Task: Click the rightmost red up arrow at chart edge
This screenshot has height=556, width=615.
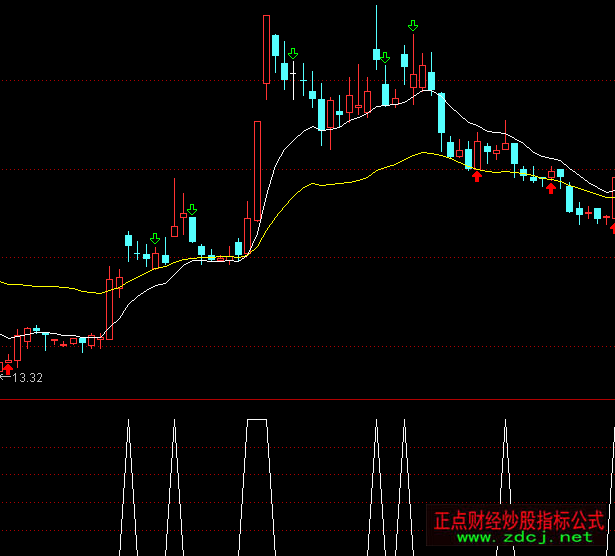Action: click(612, 227)
